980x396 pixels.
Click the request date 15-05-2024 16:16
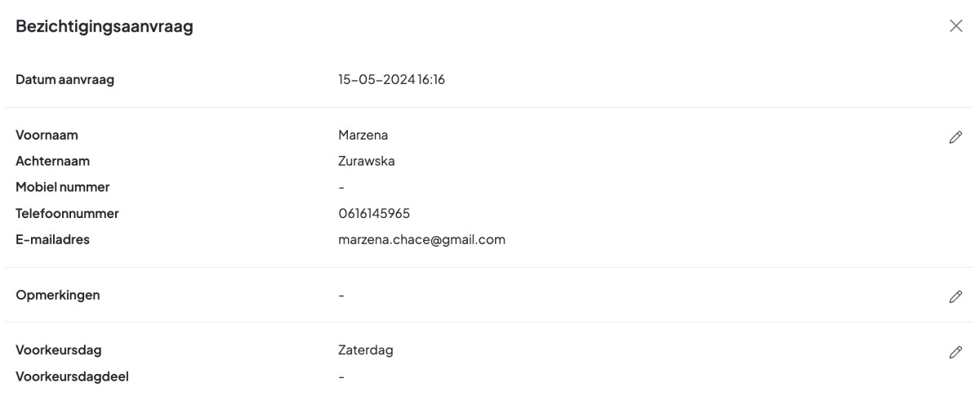click(396, 80)
